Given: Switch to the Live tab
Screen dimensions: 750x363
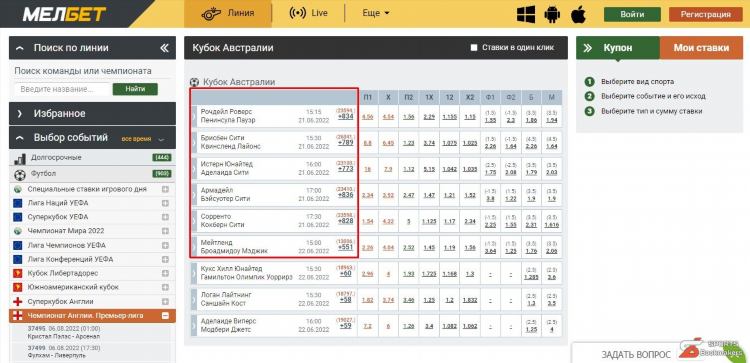Looking at the screenshot, I should (309, 13).
